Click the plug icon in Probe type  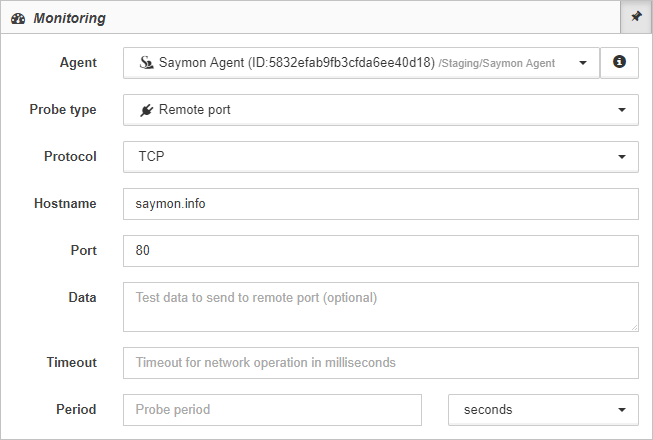click(x=146, y=110)
